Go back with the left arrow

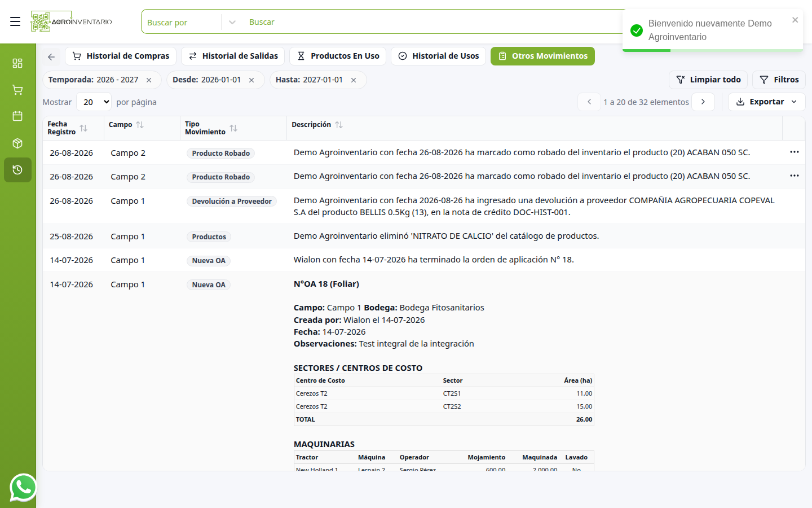[51, 56]
